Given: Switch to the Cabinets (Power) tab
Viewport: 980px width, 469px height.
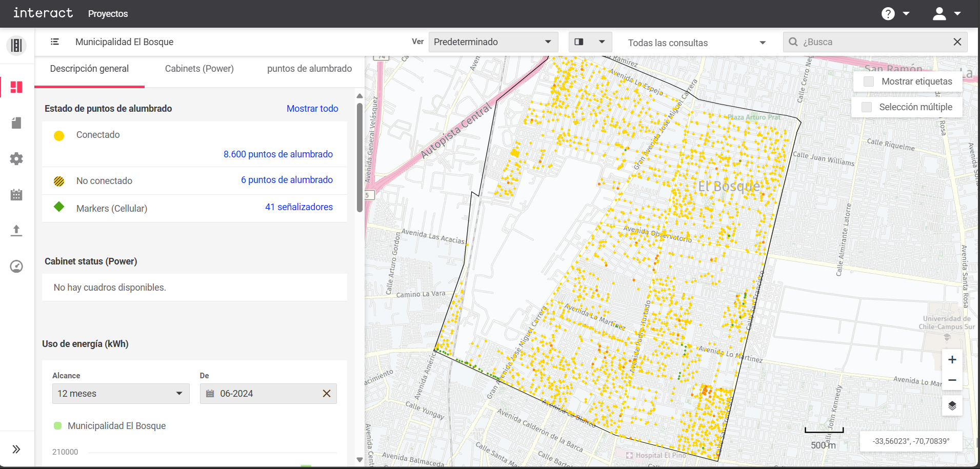Looking at the screenshot, I should pyautogui.click(x=199, y=69).
